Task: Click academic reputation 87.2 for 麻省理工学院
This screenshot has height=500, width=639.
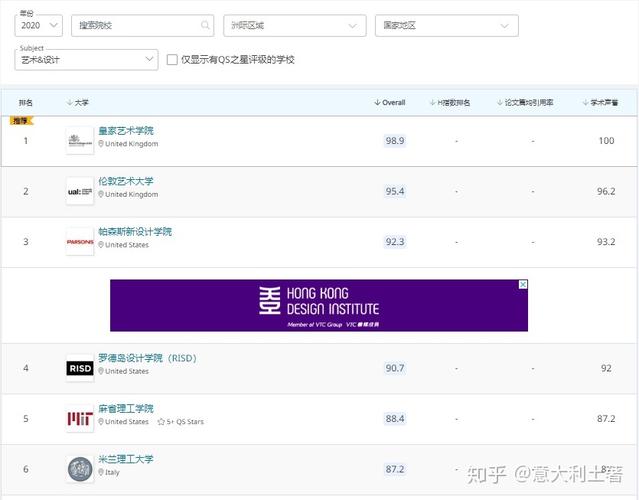Action: (606, 419)
